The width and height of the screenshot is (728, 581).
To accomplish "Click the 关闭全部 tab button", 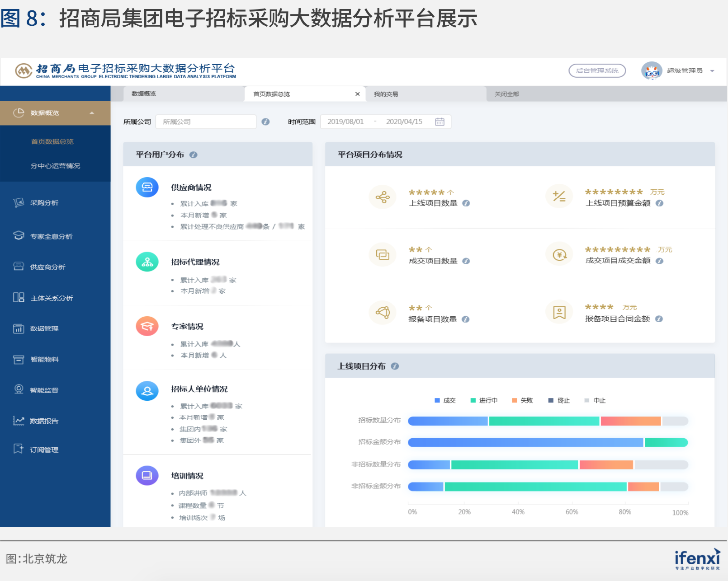I will click(x=506, y=94).
